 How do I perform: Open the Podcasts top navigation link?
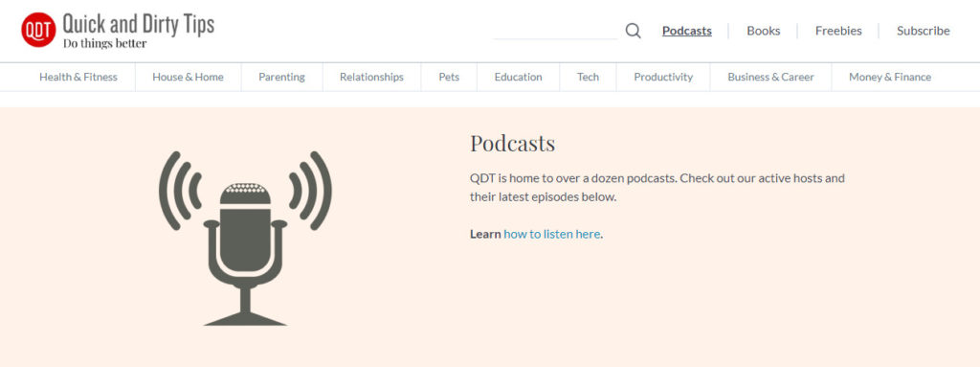(x=687, y=31)
